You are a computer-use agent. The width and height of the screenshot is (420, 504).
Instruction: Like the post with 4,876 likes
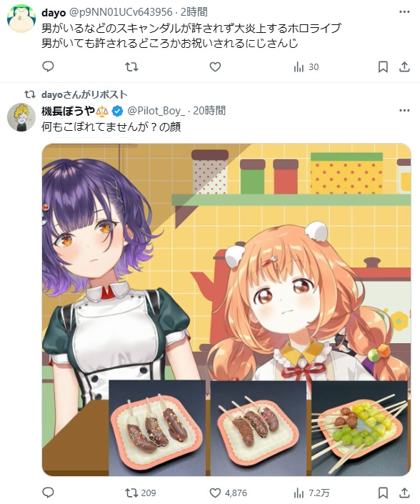click(229, 493)
